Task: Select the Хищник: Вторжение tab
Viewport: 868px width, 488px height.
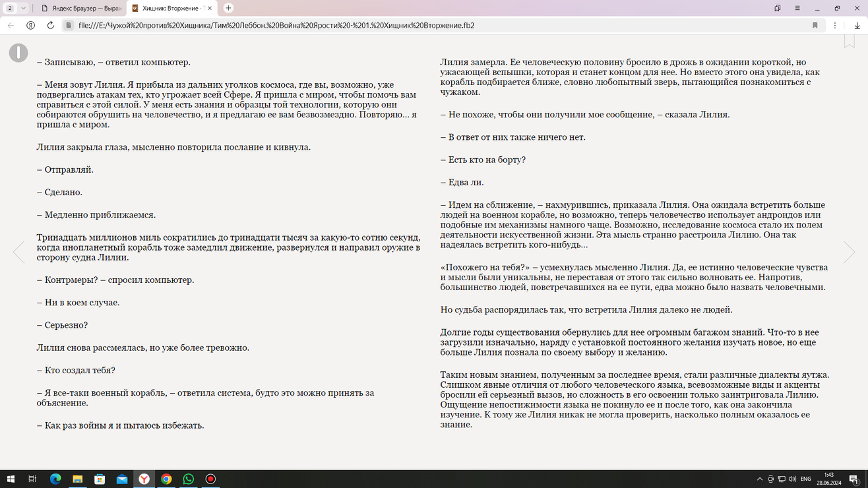Action: point(172,8)
